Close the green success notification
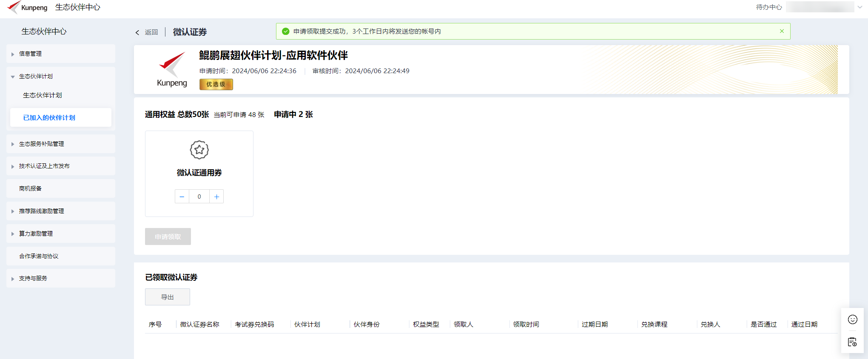The height and width of the screenshot is (359, 868). [x=782, y=31]
